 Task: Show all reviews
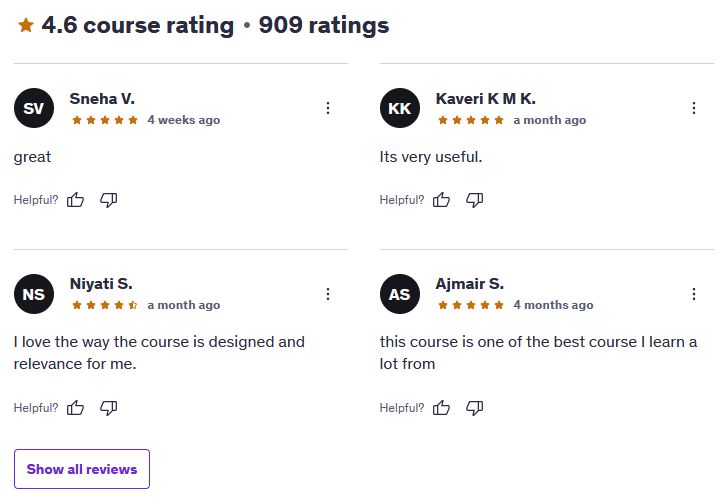[x=82, y=469]
